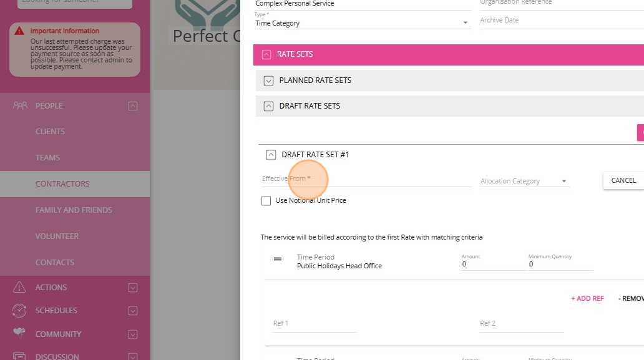Open the Contacts sidebar item
Image resolution: width=644 pixels, height=360 pixels.
click(x=75, y=262)
